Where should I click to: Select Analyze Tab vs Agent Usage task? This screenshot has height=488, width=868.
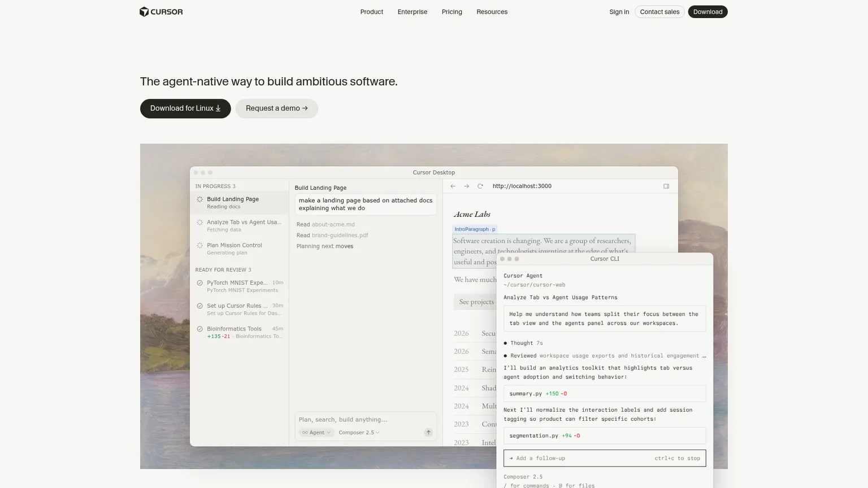point(240,226)
